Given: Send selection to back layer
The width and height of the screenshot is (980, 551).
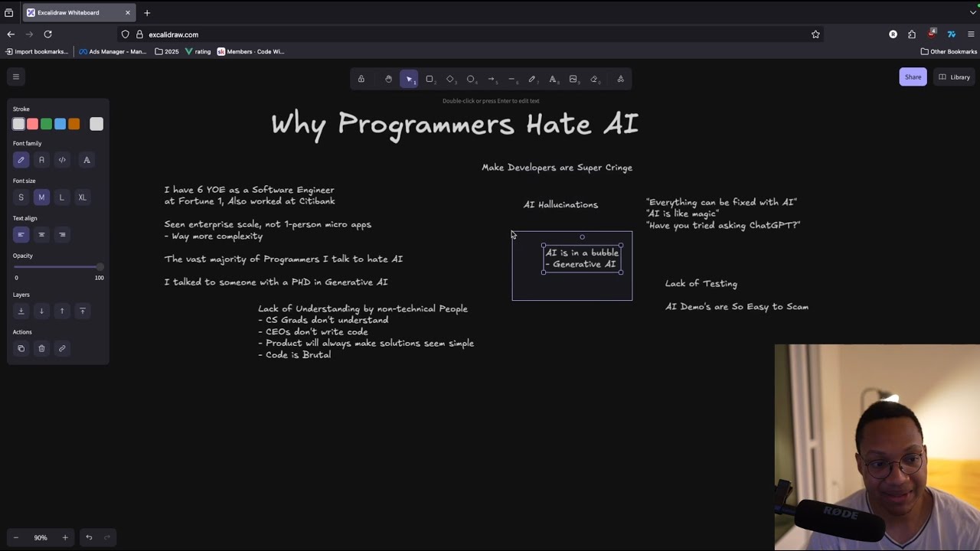Looking at the screenshot, I should [x=21, y=311].
